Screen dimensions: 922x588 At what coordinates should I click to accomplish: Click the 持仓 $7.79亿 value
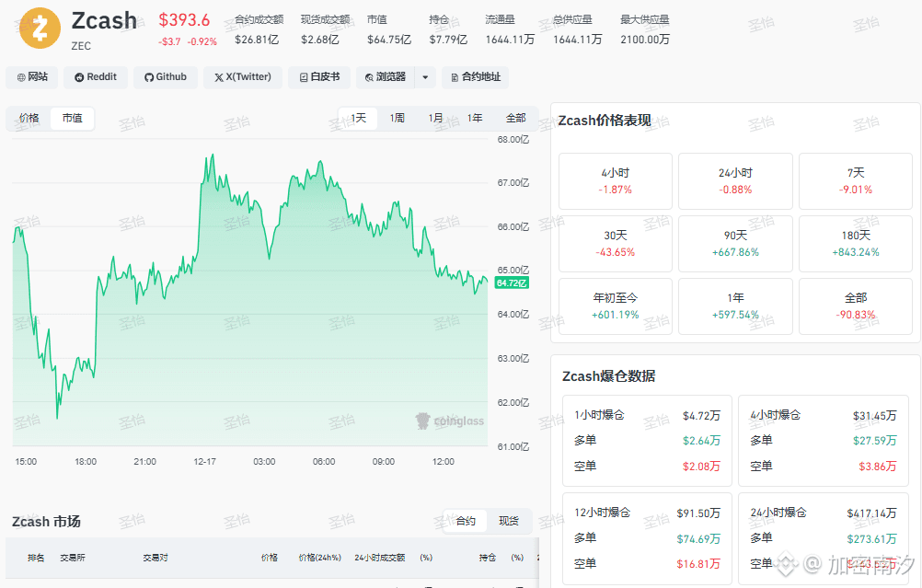[448, 40]
